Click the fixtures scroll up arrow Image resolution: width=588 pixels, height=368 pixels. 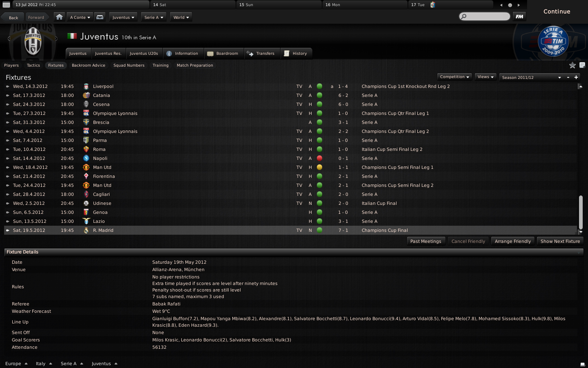coord(580,86)
